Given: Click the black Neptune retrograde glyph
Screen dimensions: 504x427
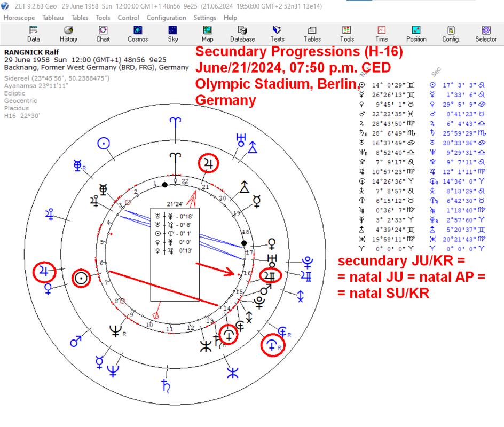Looking at the screenshot, I should [x=116, y=330].
